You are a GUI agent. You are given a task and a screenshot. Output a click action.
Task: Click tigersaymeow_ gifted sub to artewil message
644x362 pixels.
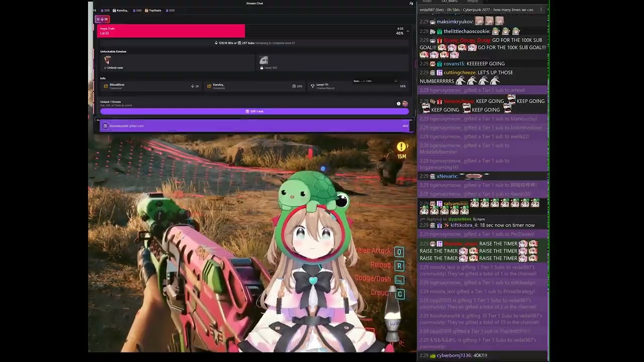pos(482,90)
